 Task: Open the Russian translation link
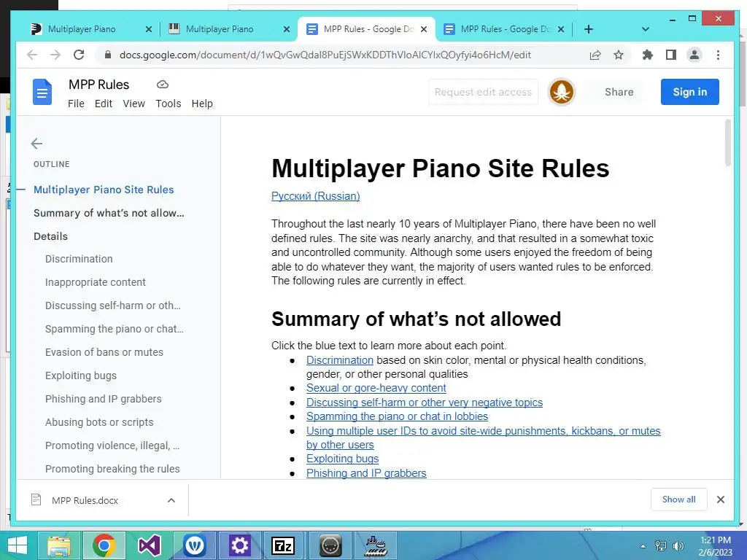[x=315, y=196]
